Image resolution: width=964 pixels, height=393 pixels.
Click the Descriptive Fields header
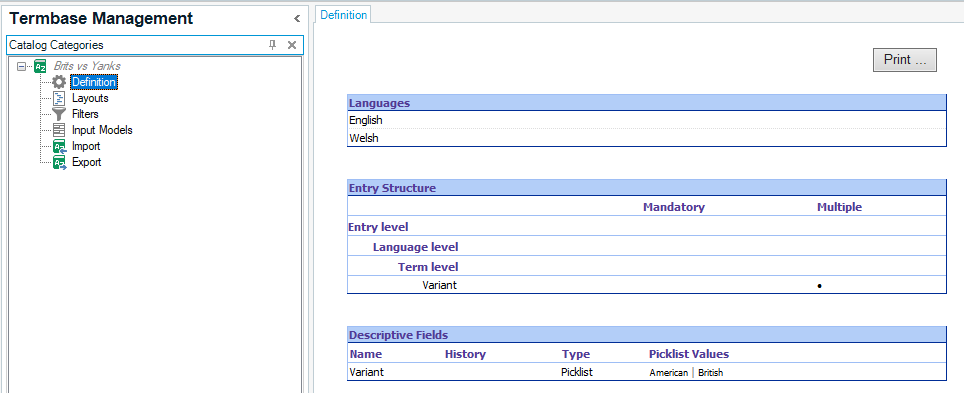point(646,335)
